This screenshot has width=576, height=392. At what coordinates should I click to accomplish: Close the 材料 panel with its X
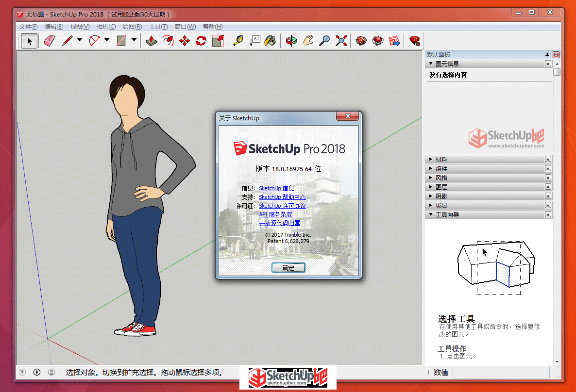coord(548,159)
